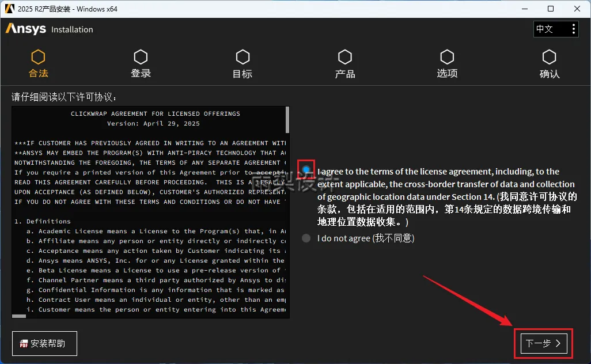Click the 选项 step hexagon icon
591x364 pixels.
(447, 57)
